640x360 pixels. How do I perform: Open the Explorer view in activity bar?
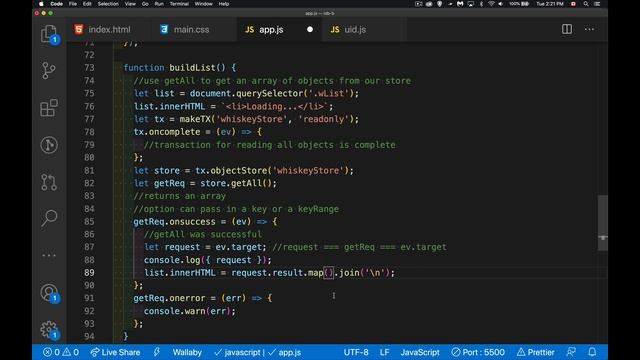[49, 34]
